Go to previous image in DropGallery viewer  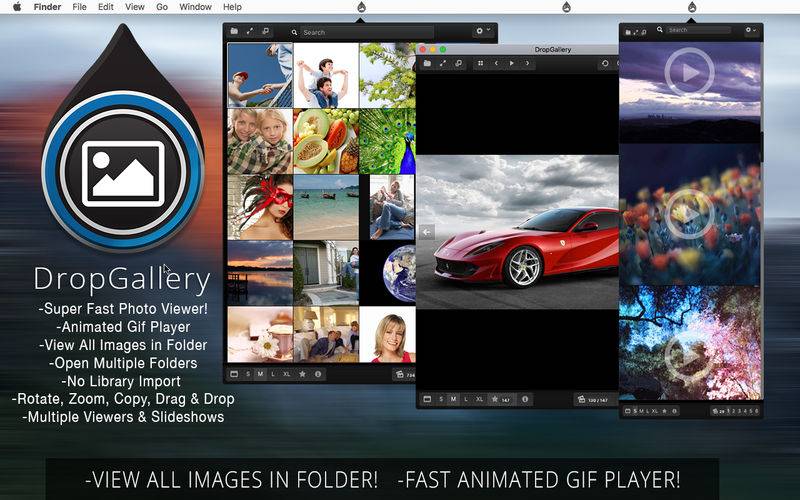click(496, 63)
